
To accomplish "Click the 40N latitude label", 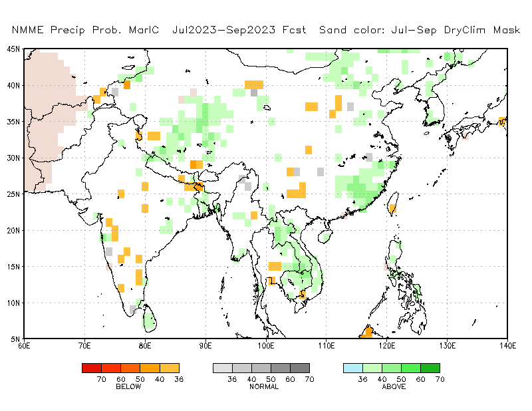I will 13,86.
